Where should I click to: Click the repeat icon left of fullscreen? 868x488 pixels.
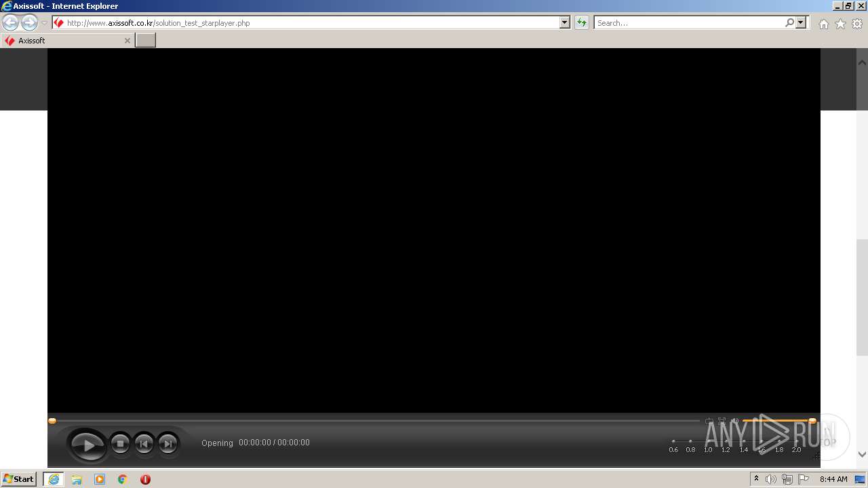[x=709, y=421]
